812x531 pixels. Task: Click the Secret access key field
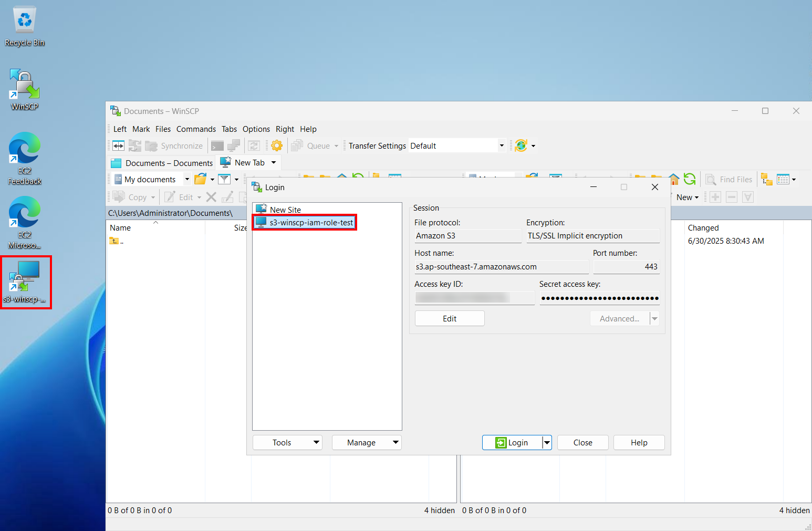point(600,298)
